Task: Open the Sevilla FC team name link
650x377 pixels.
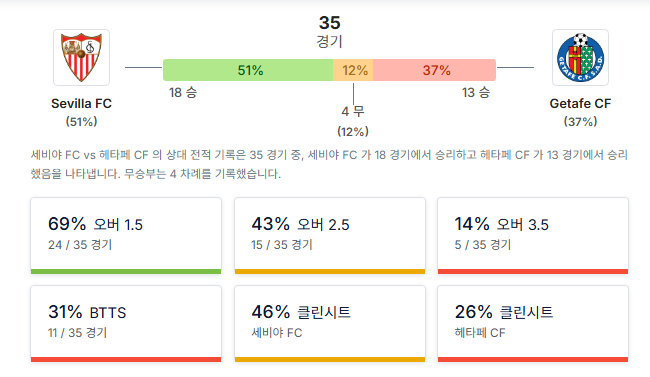Action: tap(81, 103)
